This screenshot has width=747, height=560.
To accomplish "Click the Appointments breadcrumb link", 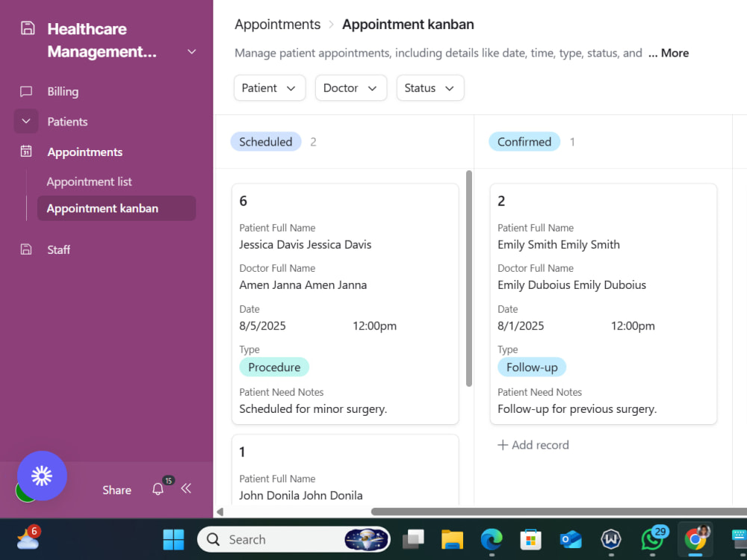I will [278, 25].
